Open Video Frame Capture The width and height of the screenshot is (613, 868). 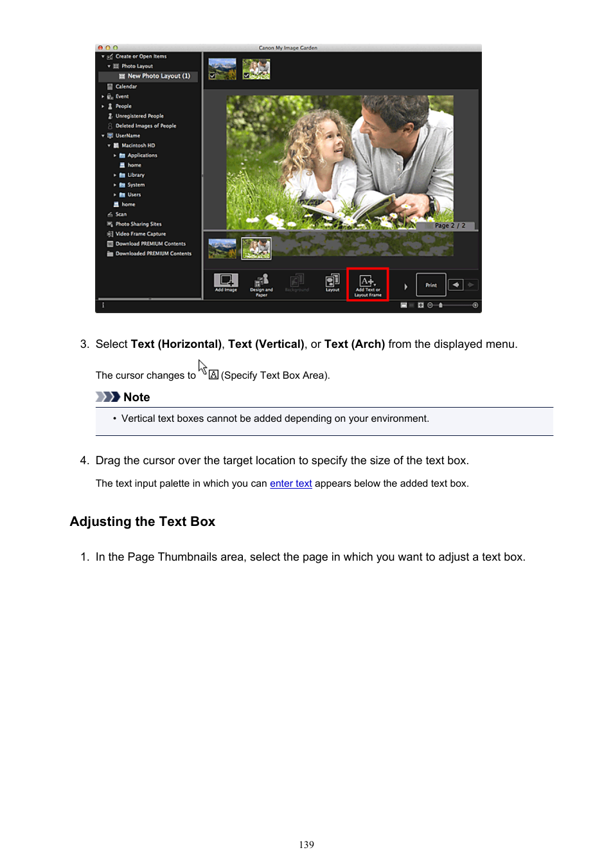click(140, 234)
